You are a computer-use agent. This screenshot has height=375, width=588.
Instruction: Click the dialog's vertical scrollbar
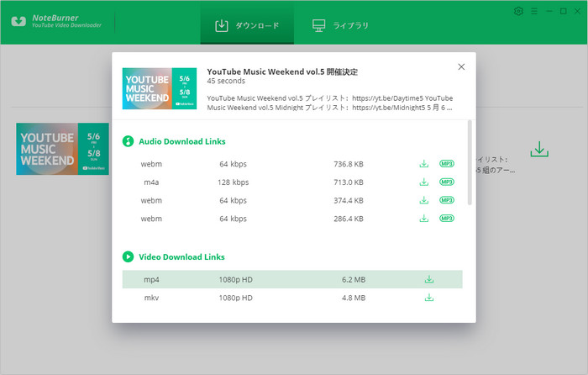click(x=470, y=162)
